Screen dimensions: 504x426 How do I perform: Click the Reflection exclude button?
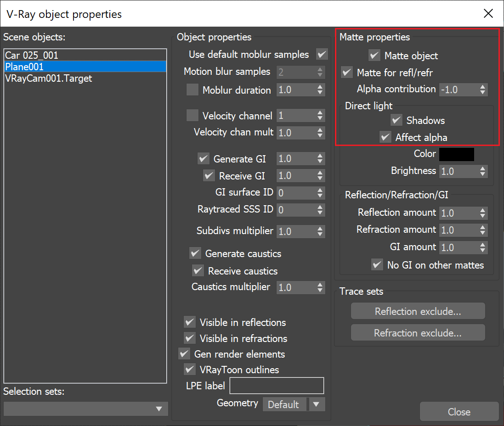click(418, 311)
